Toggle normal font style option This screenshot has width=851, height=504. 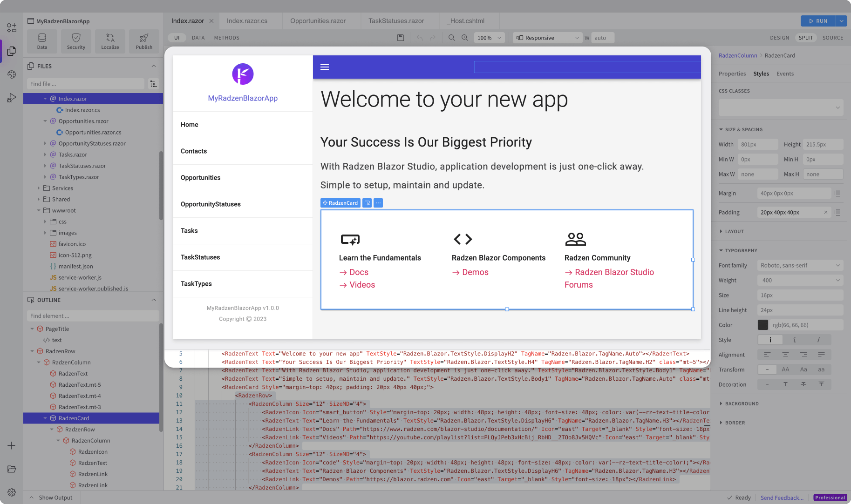(770, 340)
